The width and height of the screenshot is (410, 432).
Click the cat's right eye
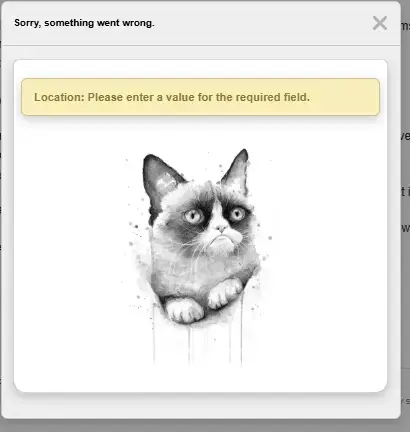click(237, 213)
